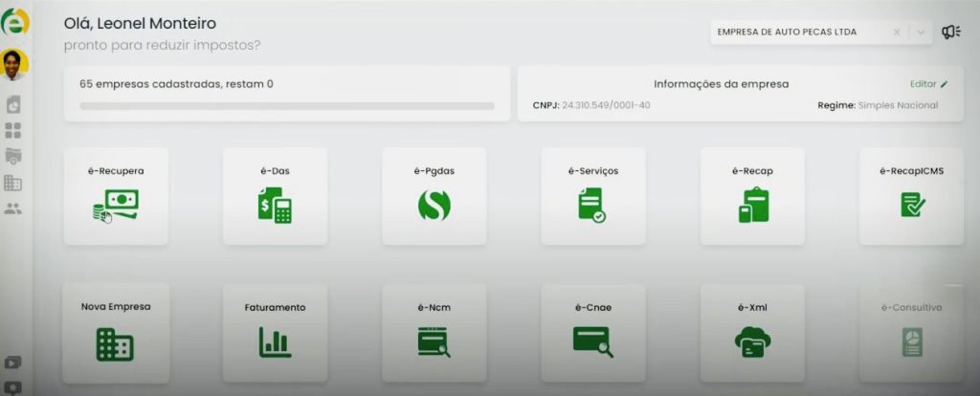Click the app logo in sidebar
980x396 pixels.
coord(13,23)
